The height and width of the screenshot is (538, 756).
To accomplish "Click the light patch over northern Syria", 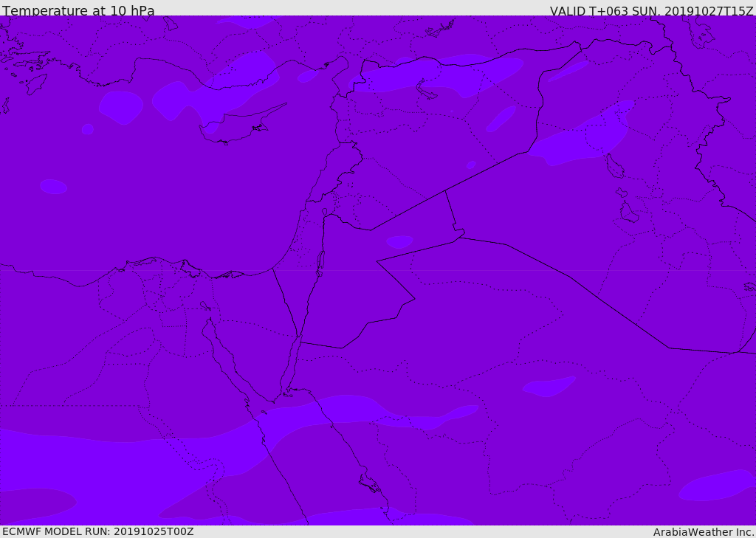I will click(436, 75).
